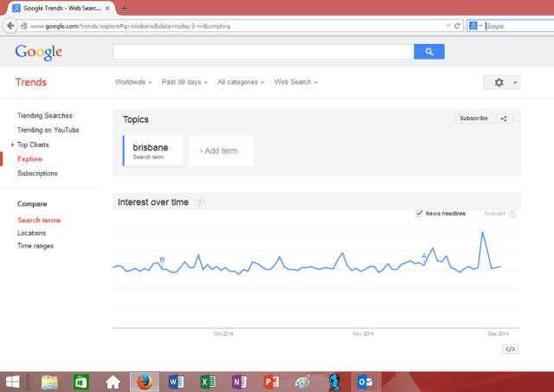Click the Google Trends search input field
Image resolution: width=554 pixels, height=392 pixels.
(x=263, y=52)
